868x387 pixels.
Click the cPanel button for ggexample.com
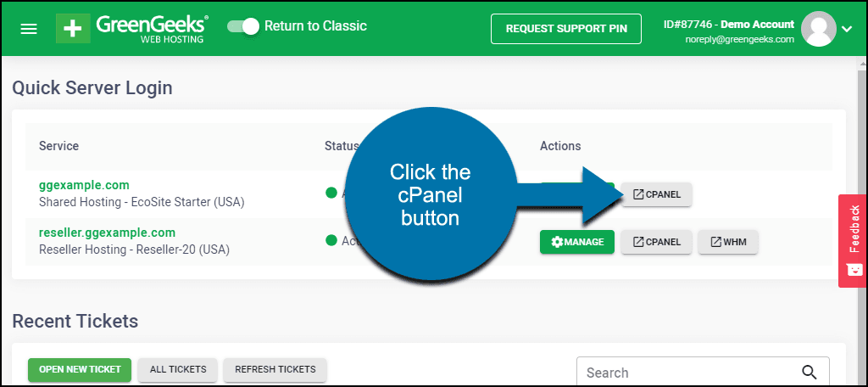tap(657, 194)
